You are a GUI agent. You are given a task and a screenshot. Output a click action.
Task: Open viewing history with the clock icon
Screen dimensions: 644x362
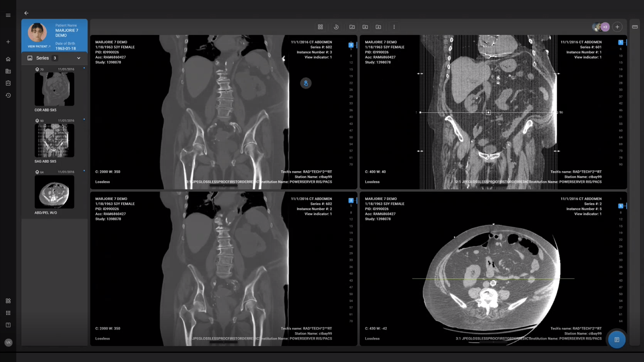point(8,95)
